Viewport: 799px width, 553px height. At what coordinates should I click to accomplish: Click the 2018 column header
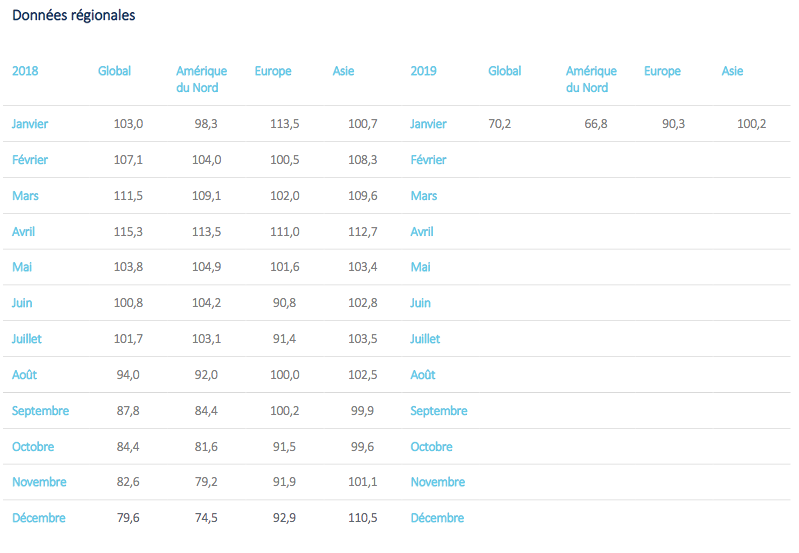point(25,71)
